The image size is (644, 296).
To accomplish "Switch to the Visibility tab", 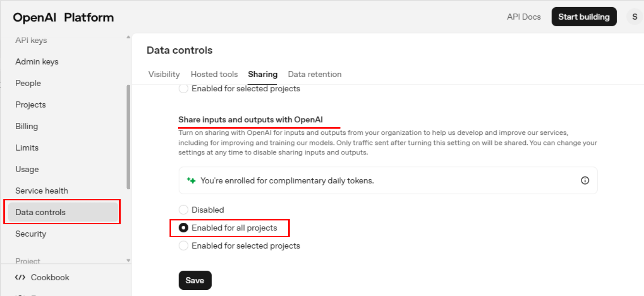I will tap(164, 74).
